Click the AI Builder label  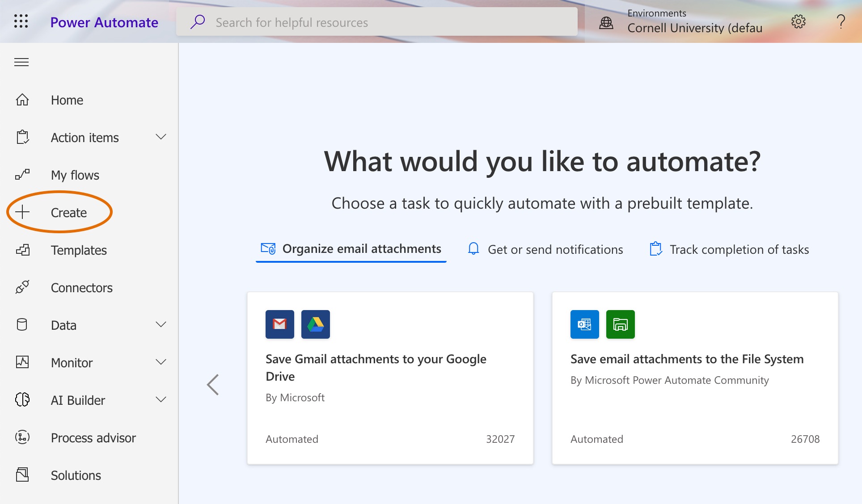78,400
